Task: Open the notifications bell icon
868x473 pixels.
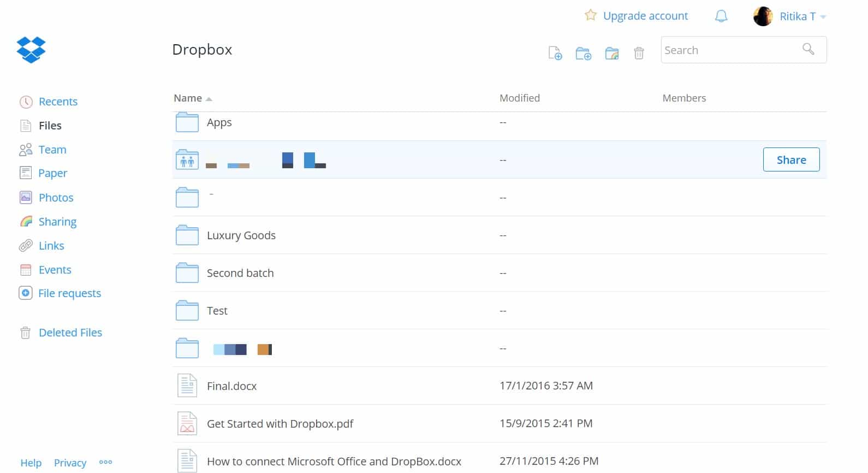Action: [x=721, y=16]
